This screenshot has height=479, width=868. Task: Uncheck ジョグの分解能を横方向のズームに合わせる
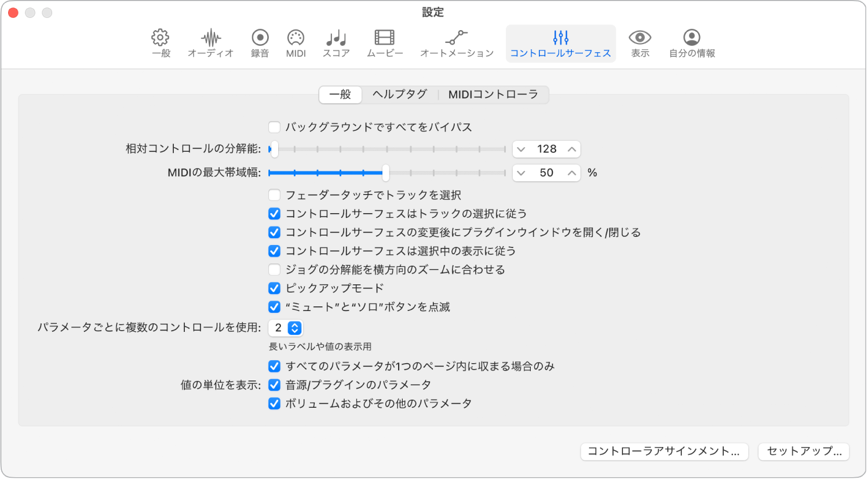(x=273, y=269)
